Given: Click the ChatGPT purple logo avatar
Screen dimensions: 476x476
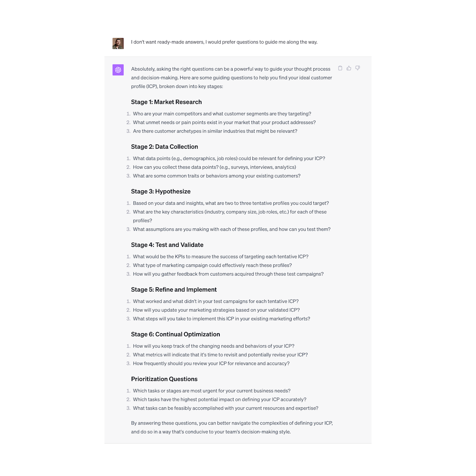Looking at the screenshot, I should point(118,70).
